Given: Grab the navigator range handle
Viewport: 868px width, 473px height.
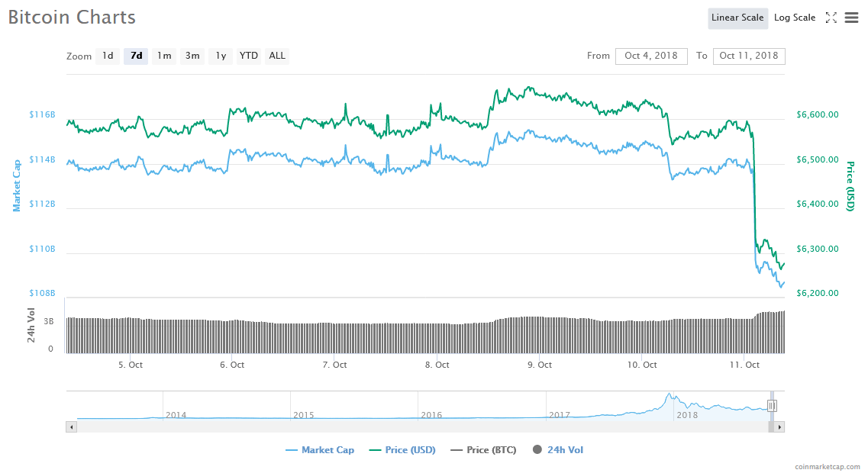Looking at the screenshot, I should pos(772,406).
